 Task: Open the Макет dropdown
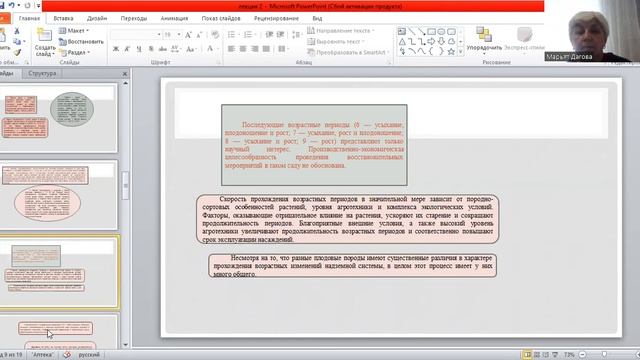click(73, 31)
